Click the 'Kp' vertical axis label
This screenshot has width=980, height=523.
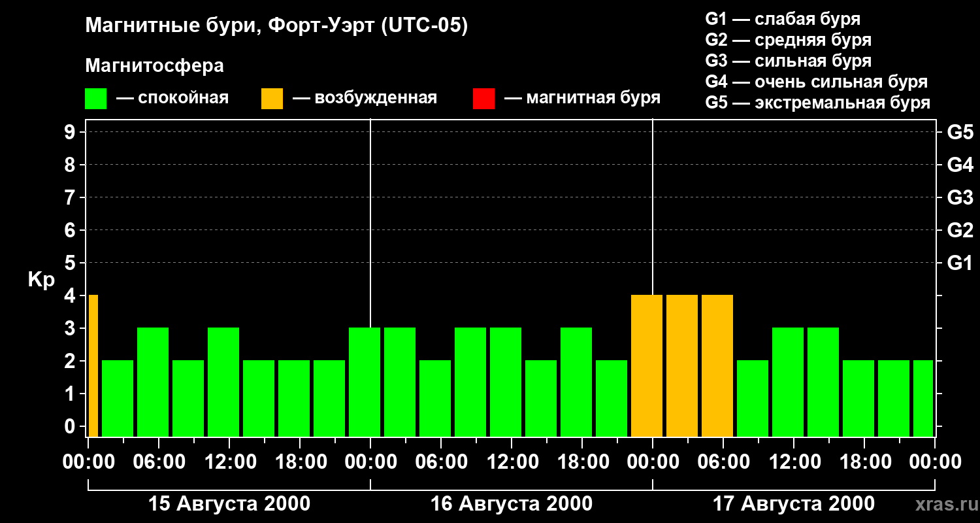(x=41, y=280)
